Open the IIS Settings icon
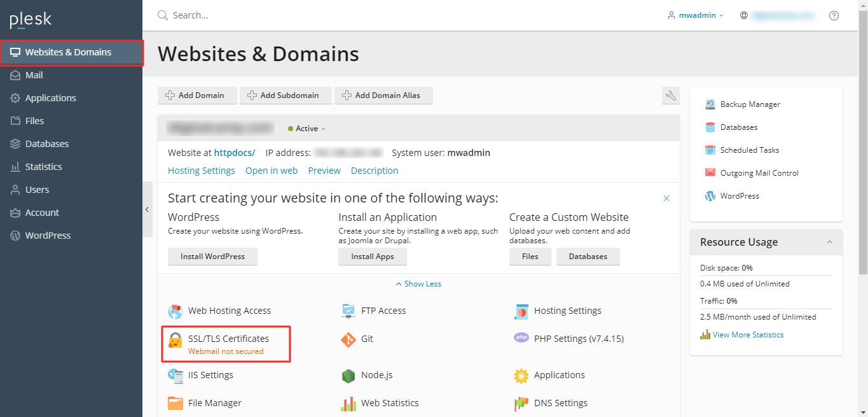 point(176,376)
